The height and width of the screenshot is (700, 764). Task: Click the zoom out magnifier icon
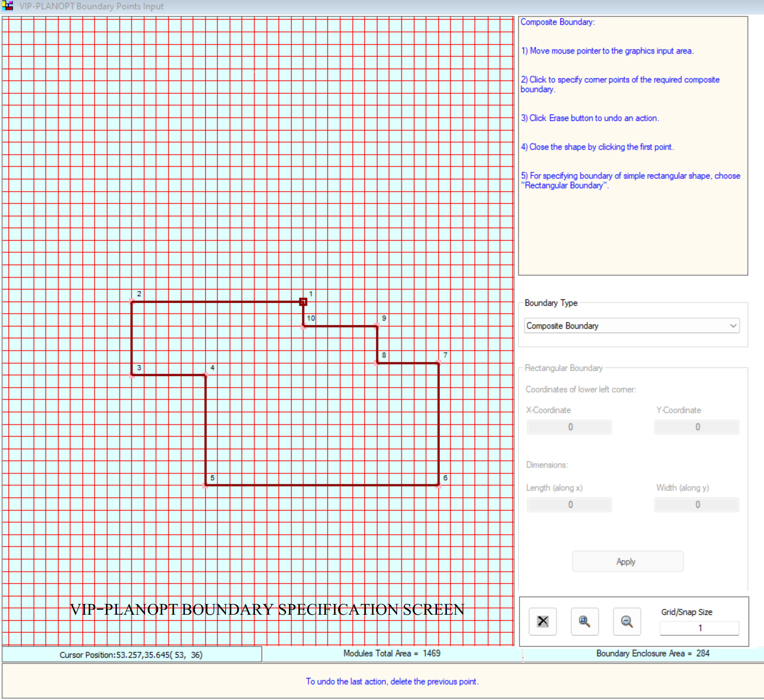point(626,621)
